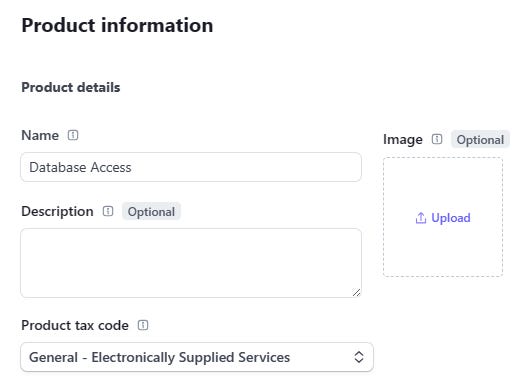Screen dimensions: 526x382
Task: Click the Product information page title
Action: click(117, 25)
